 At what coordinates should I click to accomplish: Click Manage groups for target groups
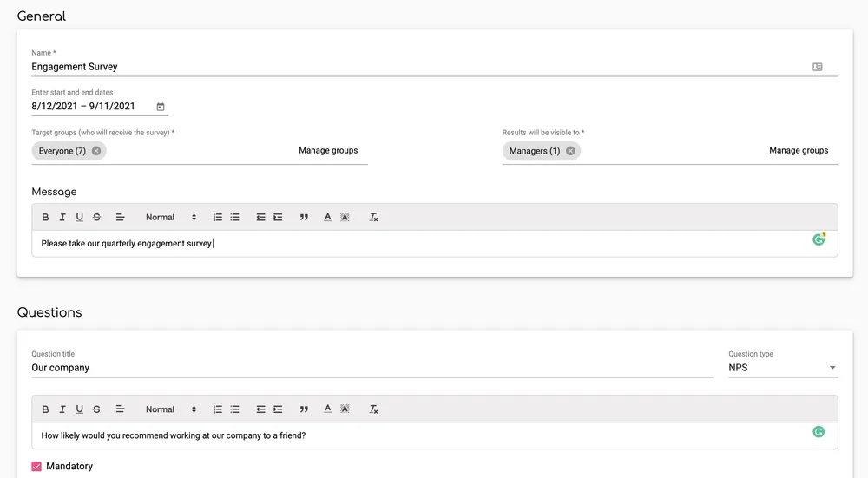pos(328,151)
